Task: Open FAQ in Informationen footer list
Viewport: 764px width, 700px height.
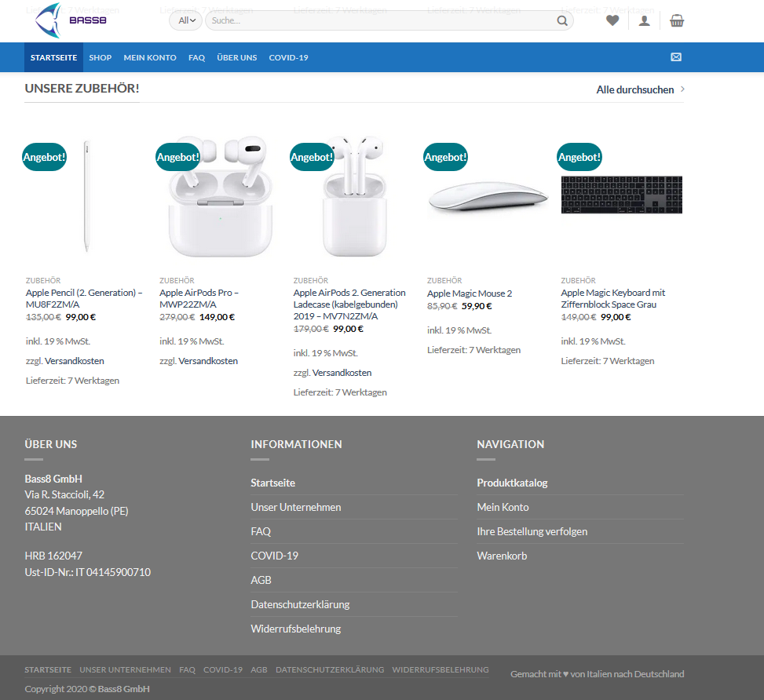Action: [x=261, y=531]
